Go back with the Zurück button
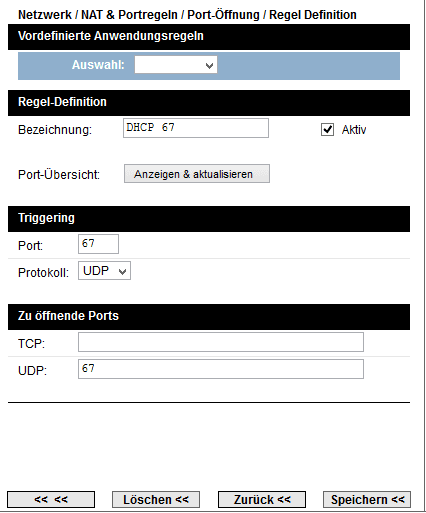 262,500
